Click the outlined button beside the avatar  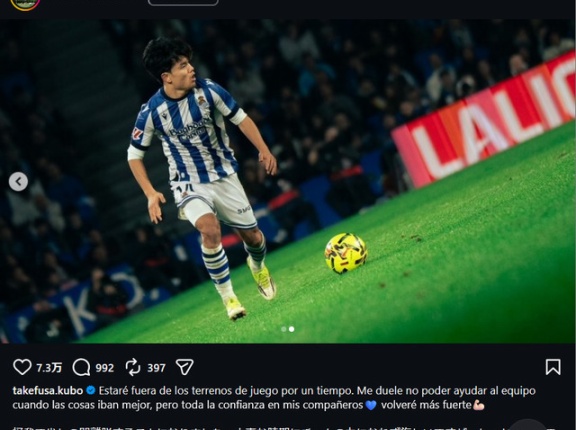click(183, 2)
